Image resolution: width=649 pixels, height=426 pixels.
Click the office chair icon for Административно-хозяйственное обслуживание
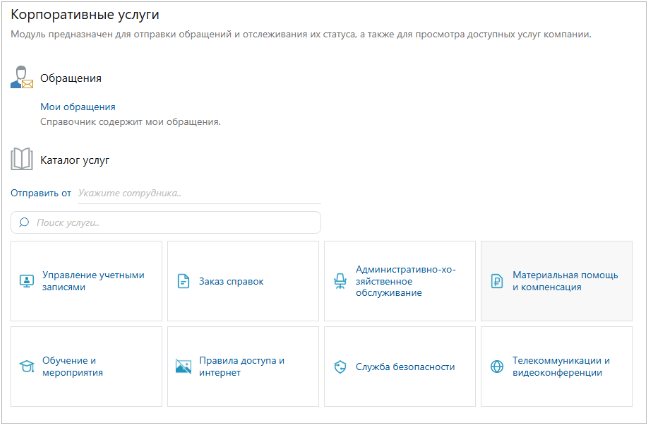[339, 281]
